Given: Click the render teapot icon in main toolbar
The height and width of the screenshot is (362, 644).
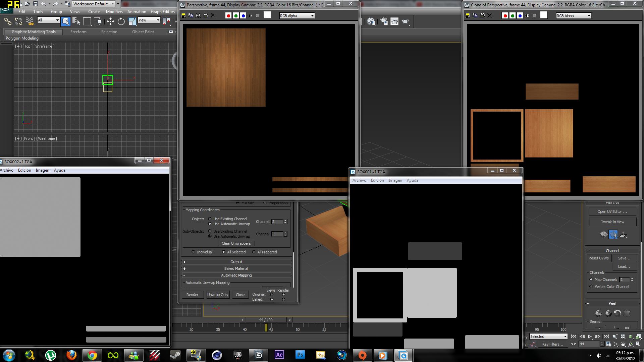Looking at the screenshot, I should [405, 21].
